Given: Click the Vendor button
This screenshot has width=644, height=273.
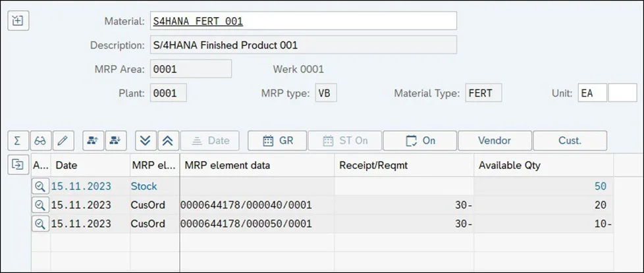Looking at the screenshot, I should tap(495, 141).
